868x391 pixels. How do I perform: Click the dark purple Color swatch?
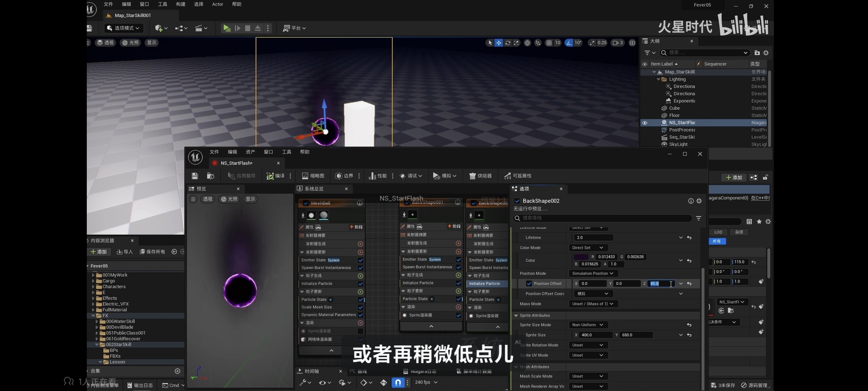(581, 257)
